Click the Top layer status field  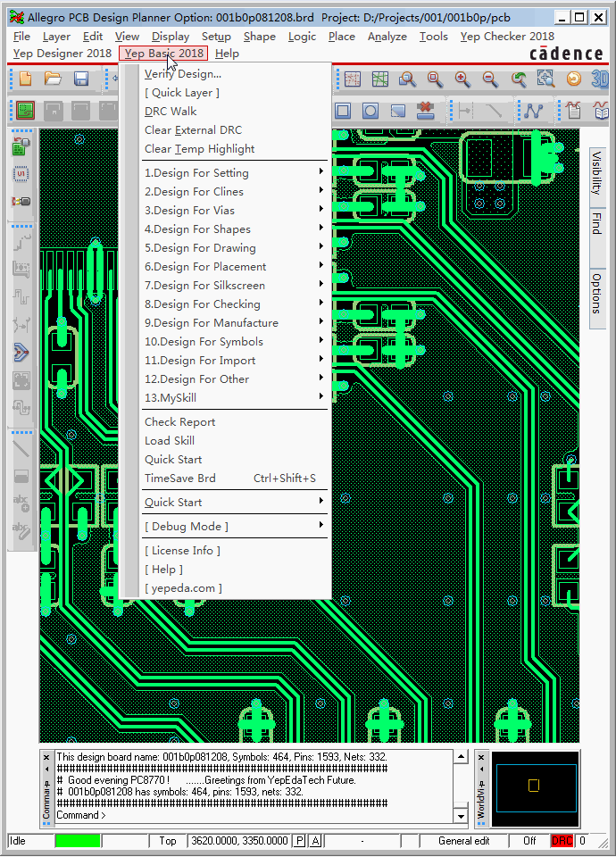(167, 841)
